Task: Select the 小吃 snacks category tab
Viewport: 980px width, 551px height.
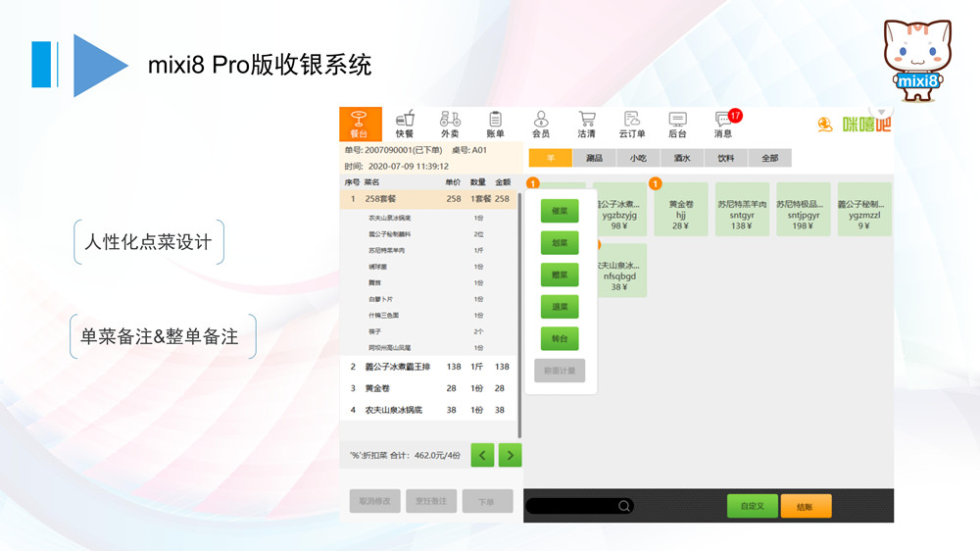Action: 638,158
